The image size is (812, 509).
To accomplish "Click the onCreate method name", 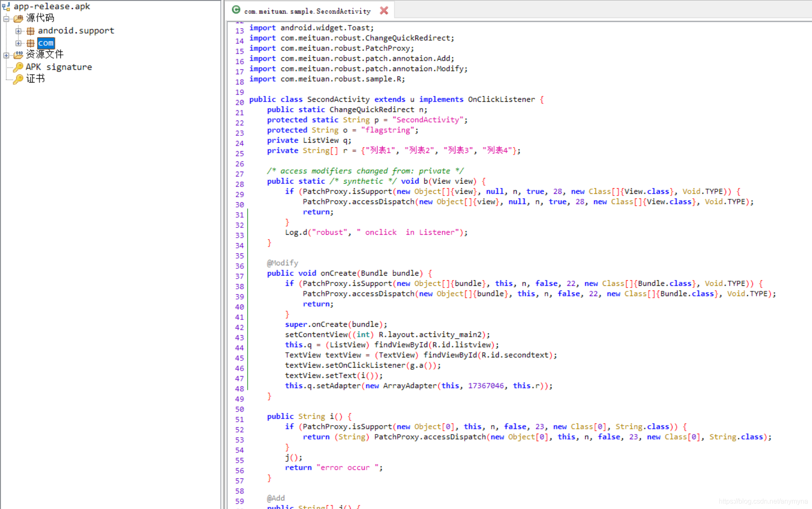I will click(338, 273).
